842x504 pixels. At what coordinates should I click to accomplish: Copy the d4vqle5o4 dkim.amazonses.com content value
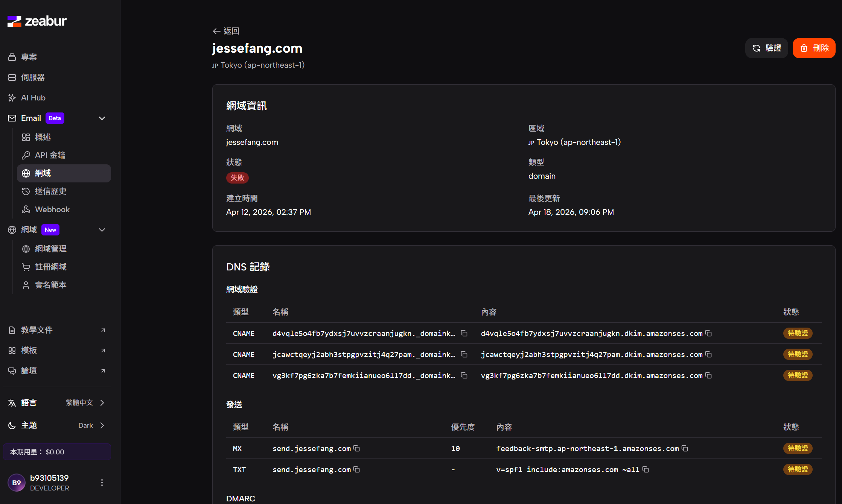(708, 333)
